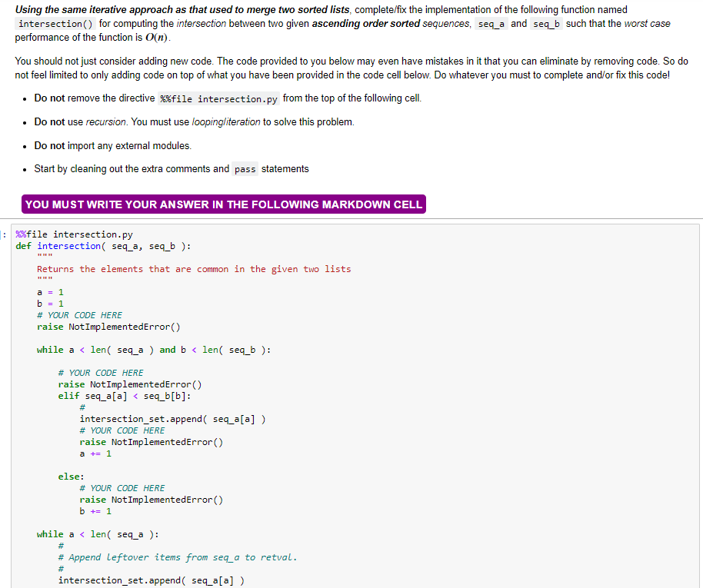Click the comment about appending leftover items to retval
Viewport: 703px width, 588px height.
pyautogui.click(x=177, y=556)
